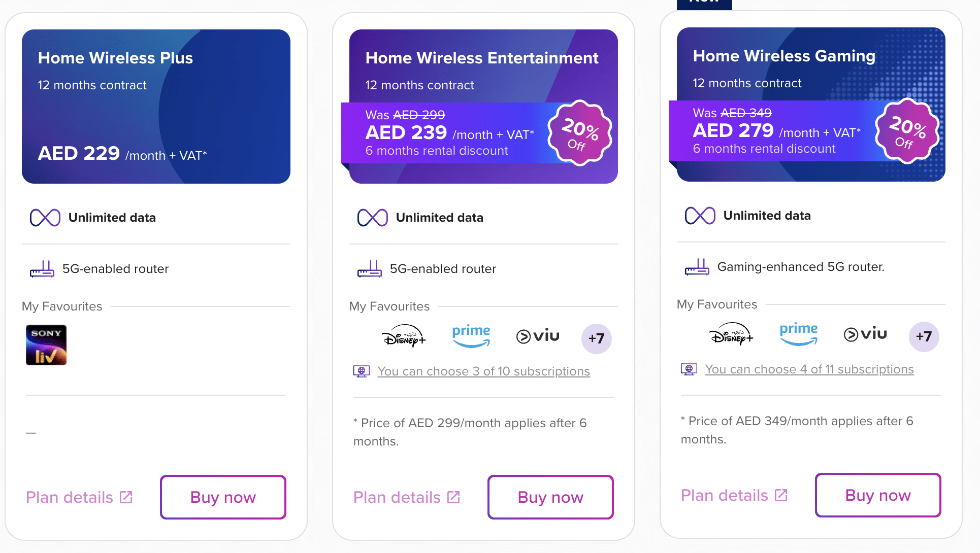The image size is (980, 553).
Task: Buy the Home Wireless Plus plan
Action: tap(223, 497)
